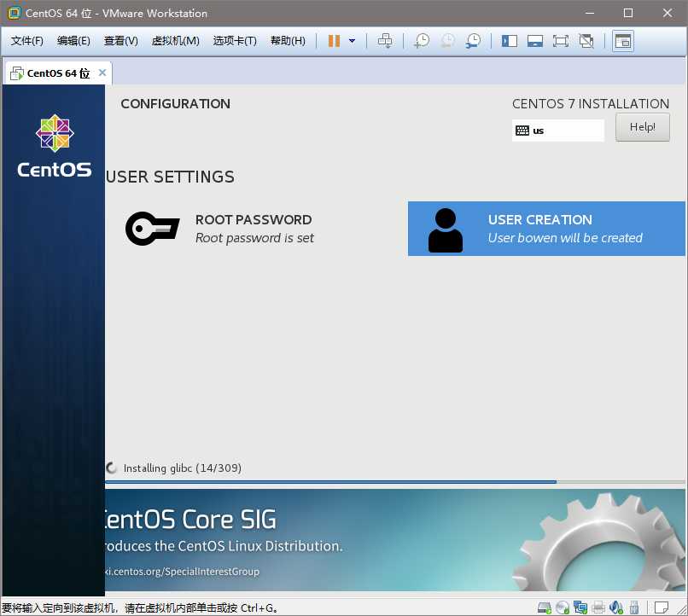Open the 帮助(H) menu

coord(288,41)
